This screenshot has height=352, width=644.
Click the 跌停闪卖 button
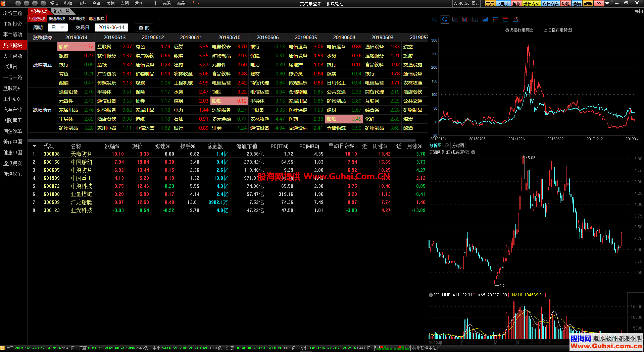[550, 4]
